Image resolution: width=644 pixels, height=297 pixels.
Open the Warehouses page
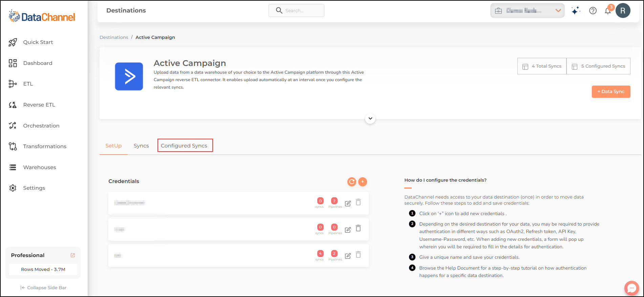[40, 167]
